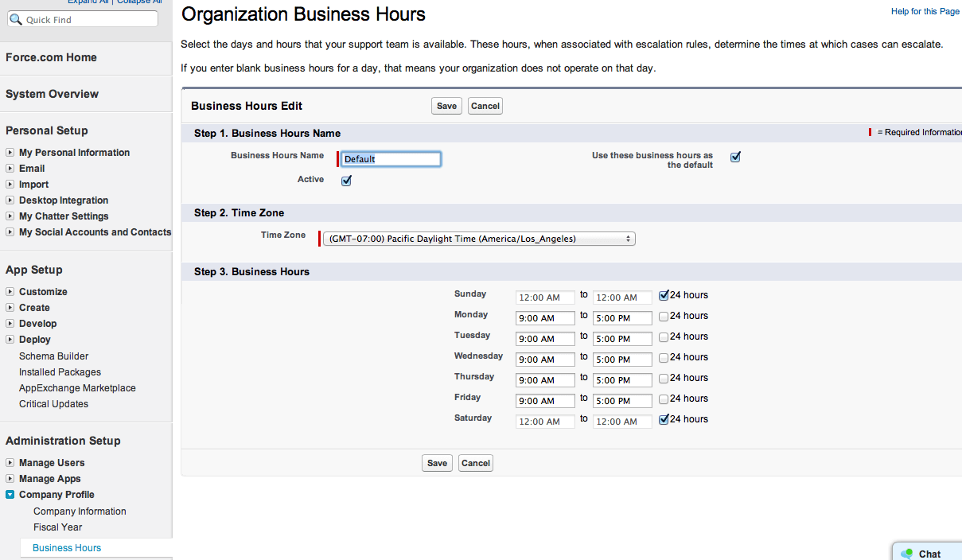
Task: Toggle the Active checkbox
Action: tap(345, 181)
